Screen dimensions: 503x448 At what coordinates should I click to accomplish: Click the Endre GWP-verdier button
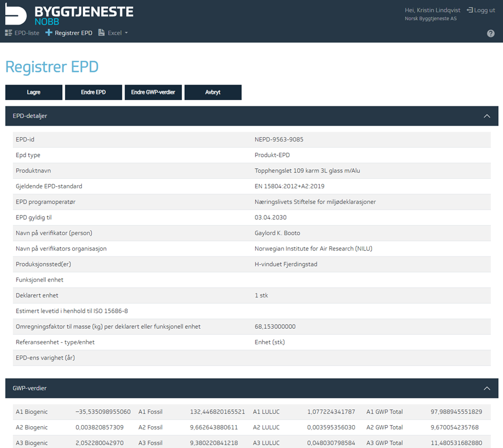point(153,92)
